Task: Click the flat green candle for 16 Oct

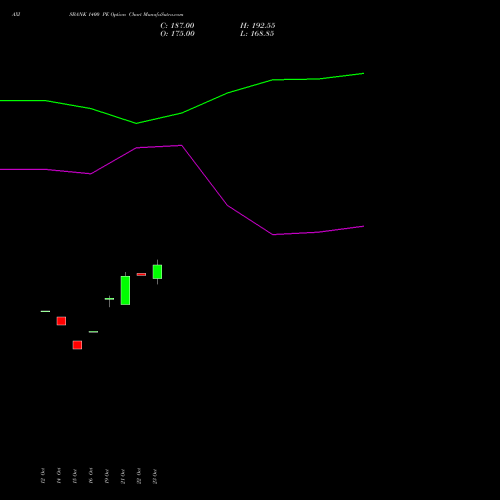Action: (93, 332)
